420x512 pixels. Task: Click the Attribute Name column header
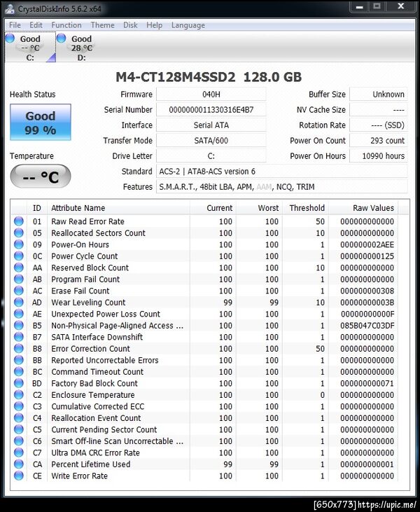118,208
